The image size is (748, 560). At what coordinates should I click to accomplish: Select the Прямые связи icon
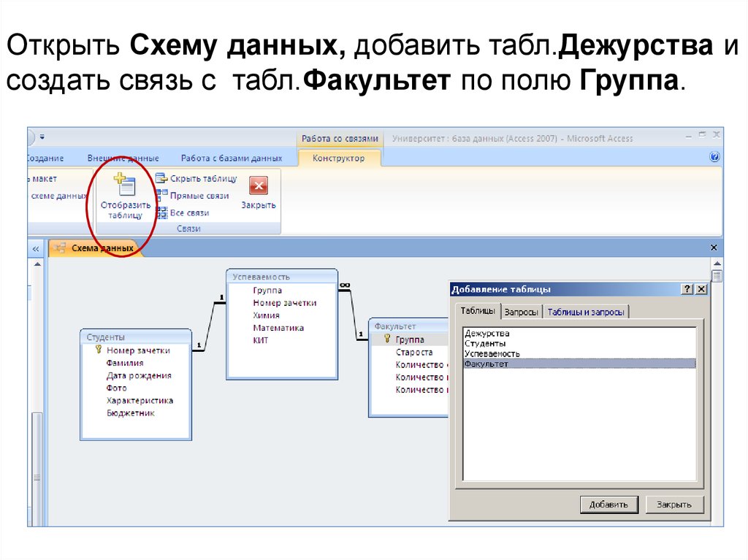coord(161,196)
